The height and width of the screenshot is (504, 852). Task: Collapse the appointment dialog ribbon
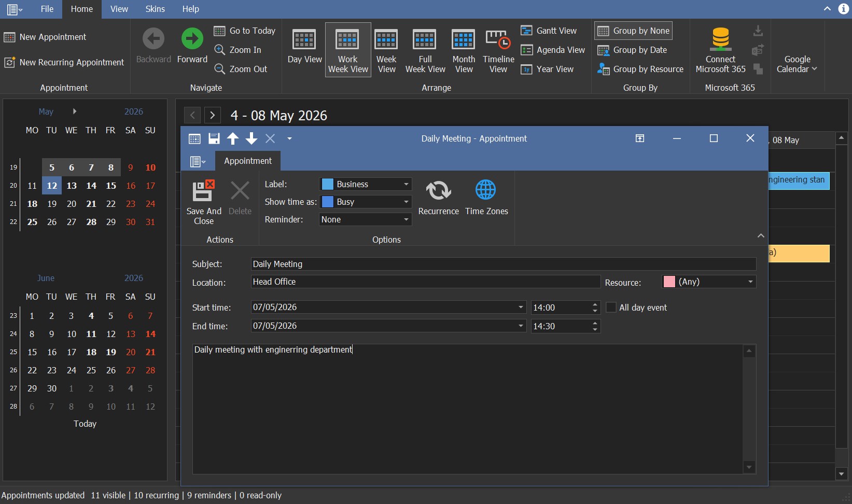pyautogui.click(x=761, y=235)
